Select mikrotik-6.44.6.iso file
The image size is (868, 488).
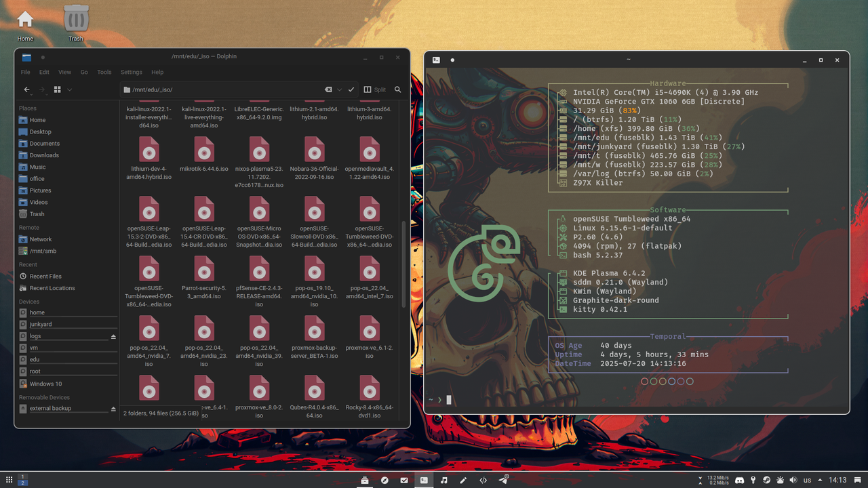pyautogui.click(x=204, y=156)
